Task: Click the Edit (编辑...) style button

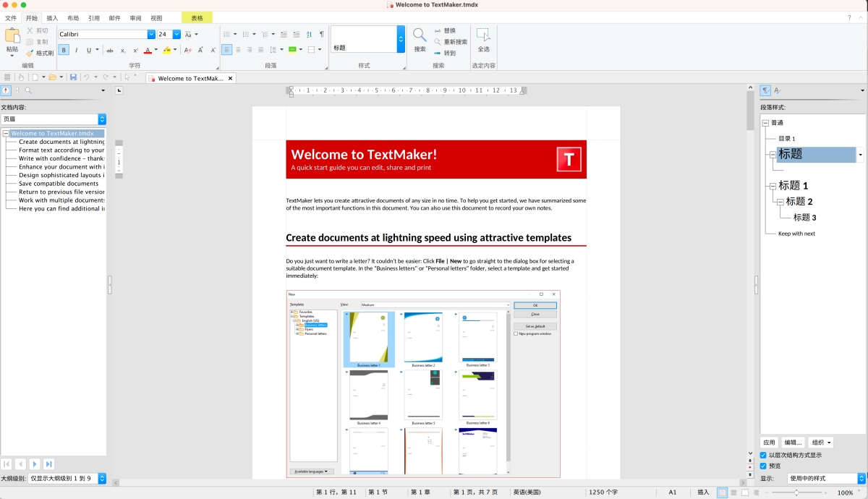Action: point(793,442)
